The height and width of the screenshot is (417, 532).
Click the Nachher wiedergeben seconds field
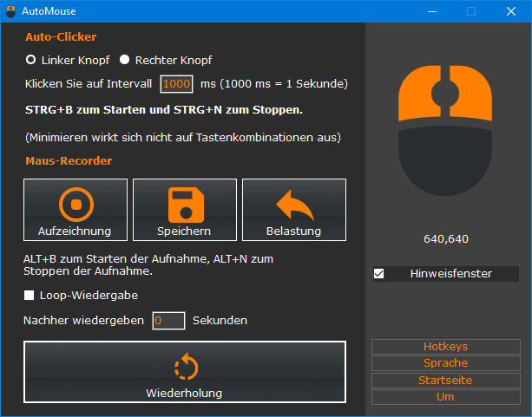point(168,321)
